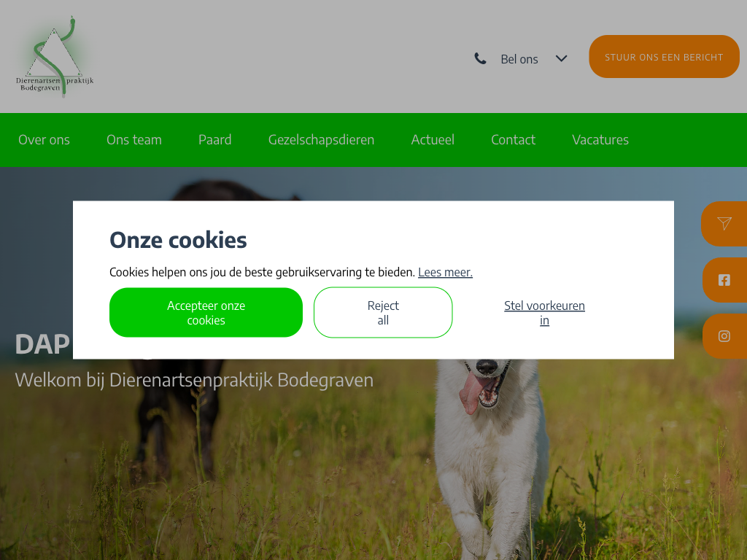Click the phone icon beside Bel ons
The image size is (747, 560).
coord(480,58)
